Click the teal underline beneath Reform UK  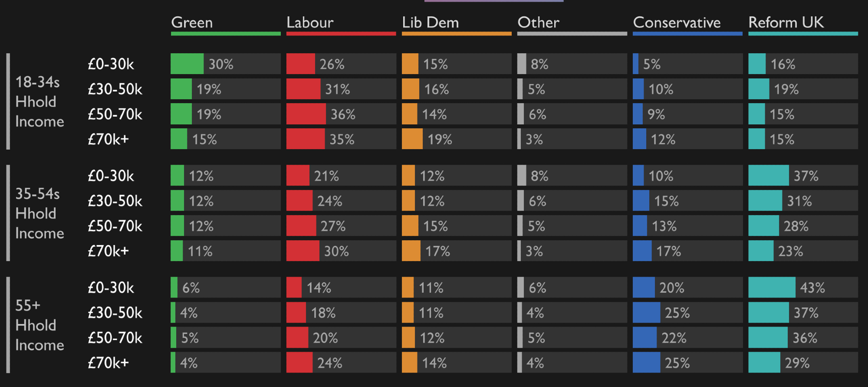click(x=803, y=34)
